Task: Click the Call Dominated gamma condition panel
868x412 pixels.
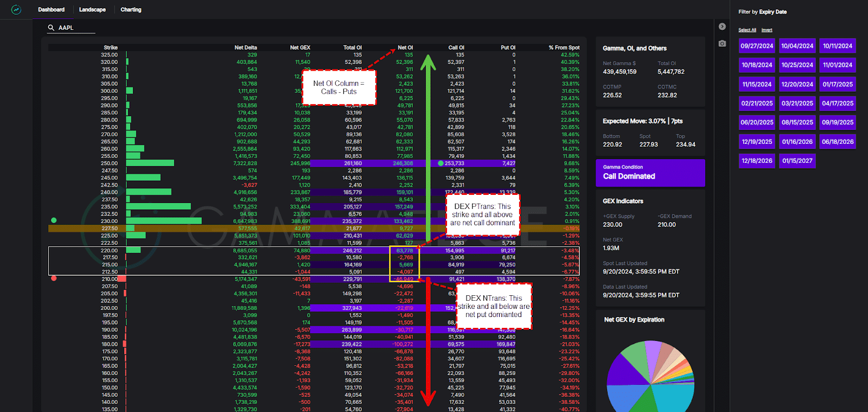Action: click(650, 173)
